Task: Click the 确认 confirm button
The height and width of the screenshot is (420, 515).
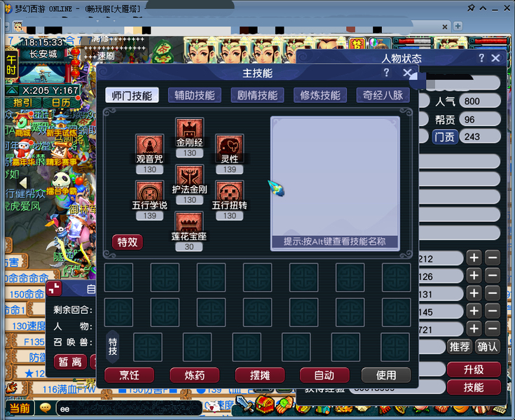Action: tap(488, 346)
